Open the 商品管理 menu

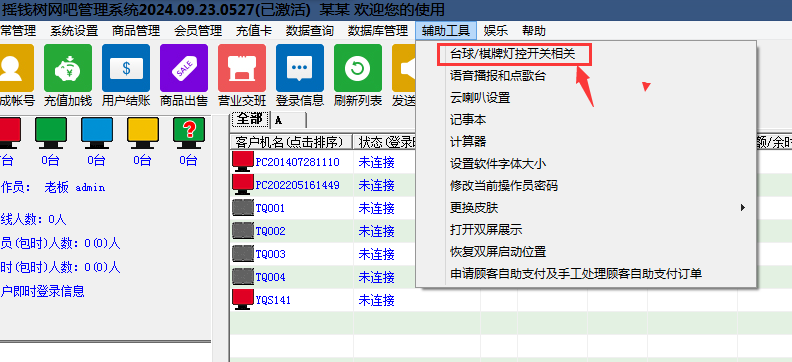pos(136,31)
